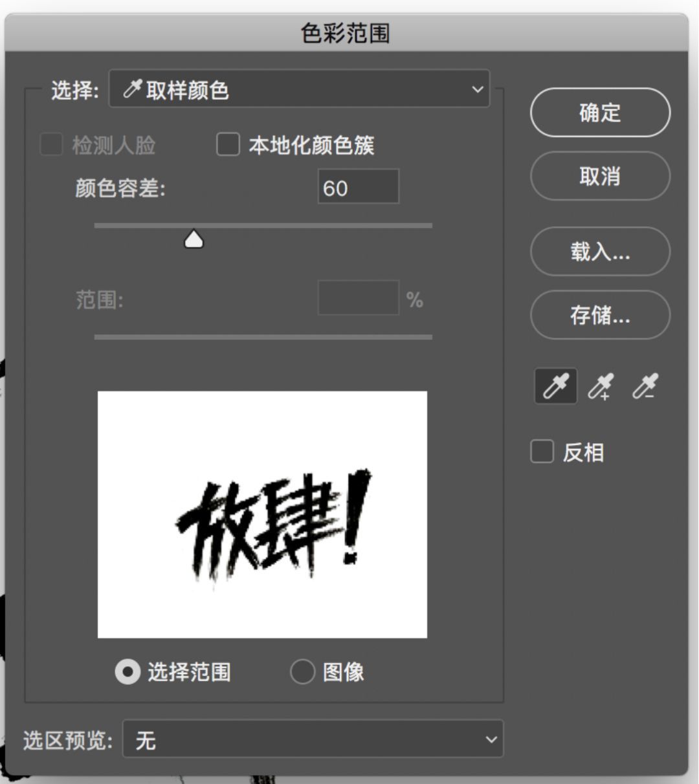Screen dimensions: 699x784
Task: Click the 取消 button
Action: (x=599, y=176)
